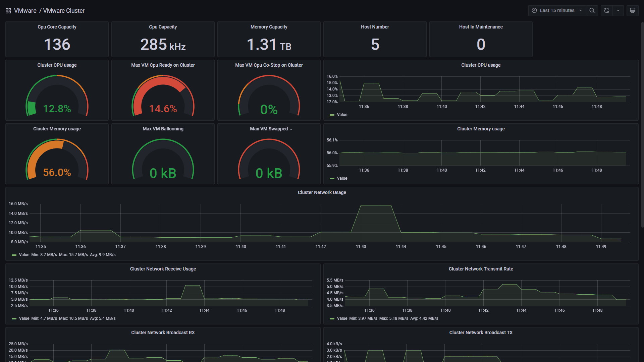Screen dimensions: 644x362
Task: Expand the Max VM Swapped panel menu
Action: (x=291, y=129)
